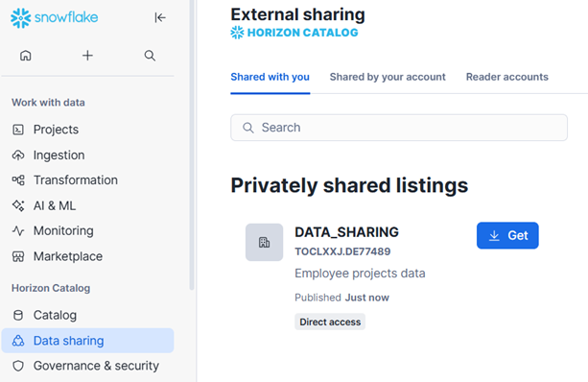Click the Published Just now text
The height and width of the screenshot is (382, 588).
(341, 298)
